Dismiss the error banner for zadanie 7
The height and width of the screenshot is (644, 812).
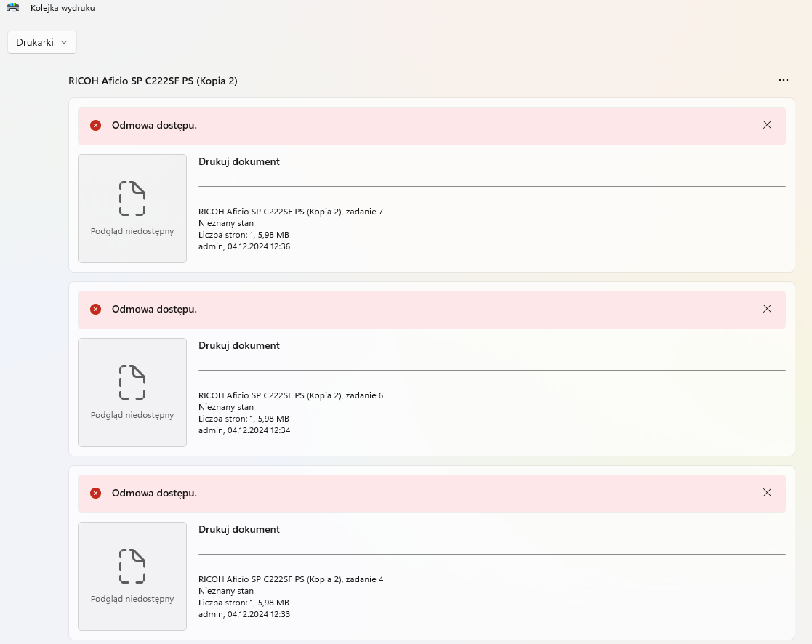(x=767, y=125)
